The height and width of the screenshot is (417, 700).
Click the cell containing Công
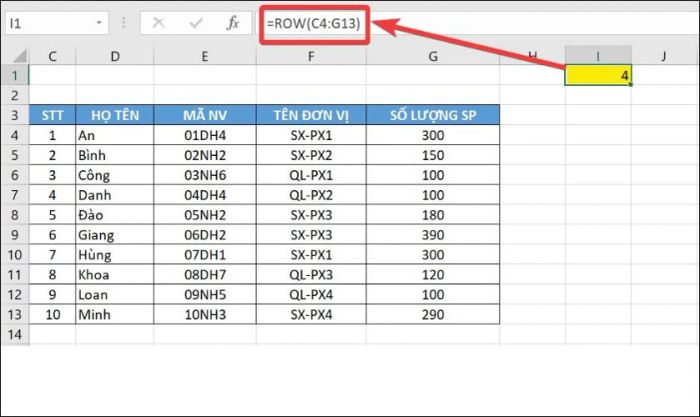tap(115, 175)
